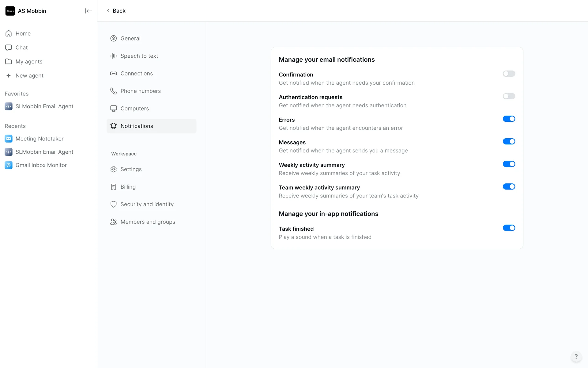Go back using the Back chevron
The width and height of the screenshot is (588, 368).
pyautogui.click(x=108, y=11)
